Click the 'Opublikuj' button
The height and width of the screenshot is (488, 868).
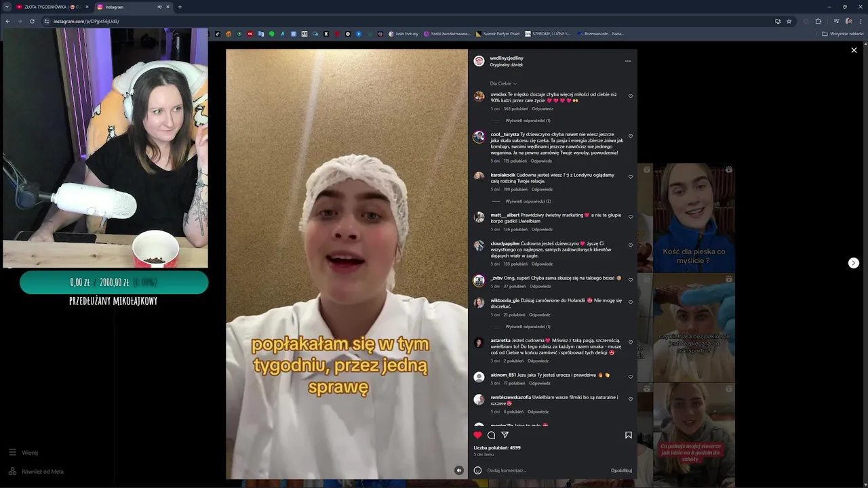621,470
